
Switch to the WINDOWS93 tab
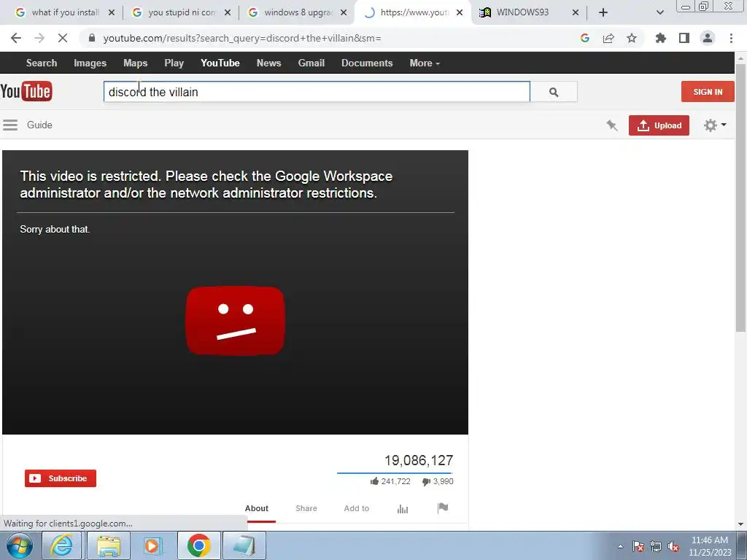522,12
